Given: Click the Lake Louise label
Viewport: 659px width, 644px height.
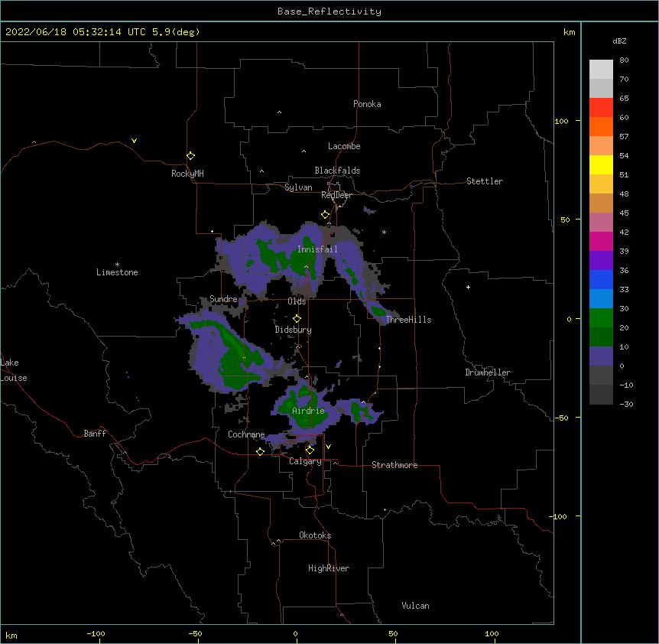Looking at the screenshot, I should pos(12,370).
